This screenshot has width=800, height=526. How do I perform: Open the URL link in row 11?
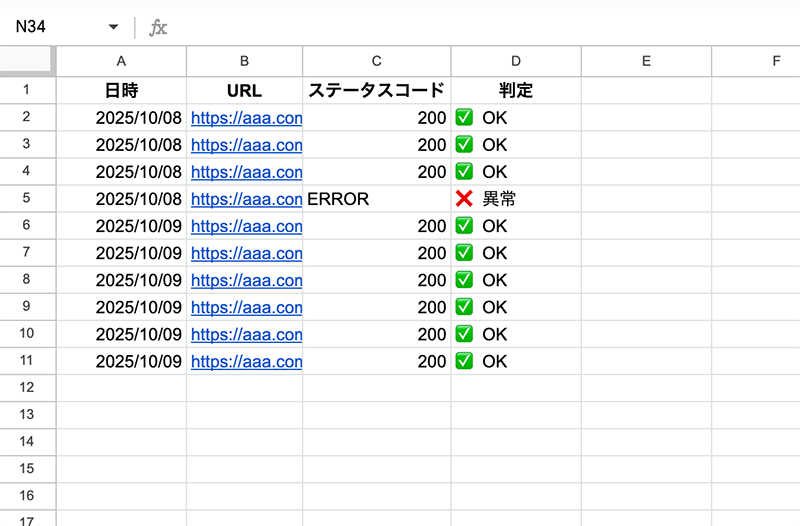point(246,361)
